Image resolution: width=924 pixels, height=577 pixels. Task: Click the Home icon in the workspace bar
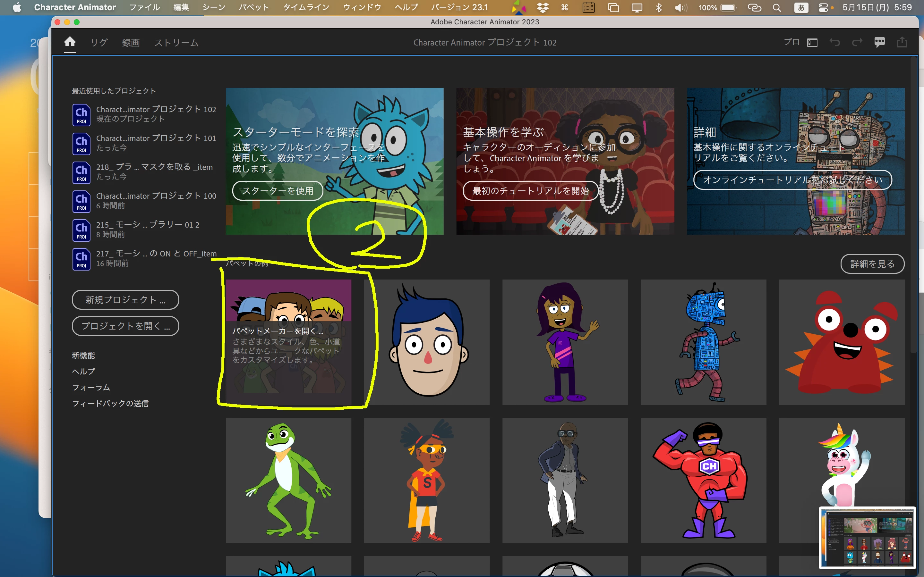point(70,42)
